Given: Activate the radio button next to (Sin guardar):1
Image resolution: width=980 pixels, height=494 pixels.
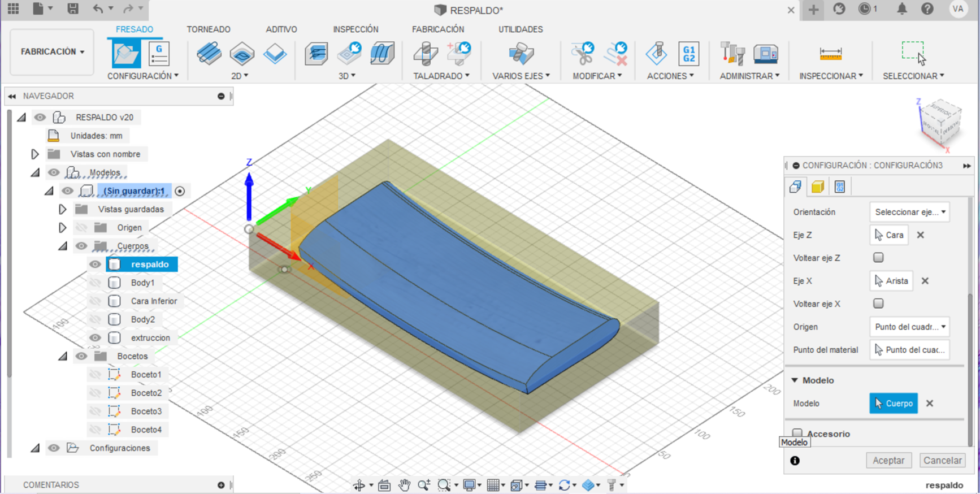Looking at the screenshot, I should pyautogui.click(x=180, y=191).
